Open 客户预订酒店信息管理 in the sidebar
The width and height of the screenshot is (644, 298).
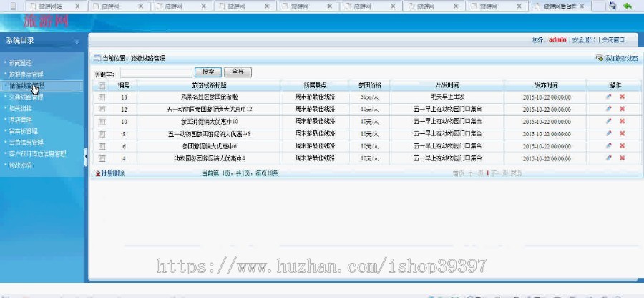[37, 154]
